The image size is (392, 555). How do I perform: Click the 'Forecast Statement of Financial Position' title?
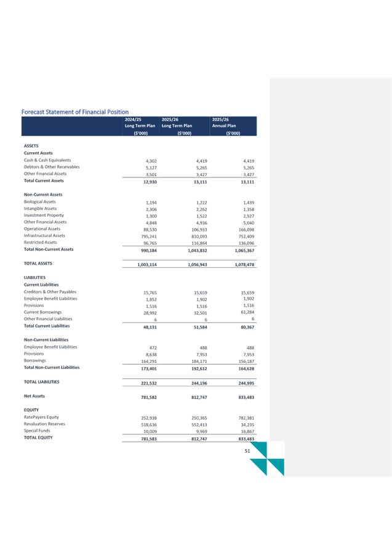75,112
